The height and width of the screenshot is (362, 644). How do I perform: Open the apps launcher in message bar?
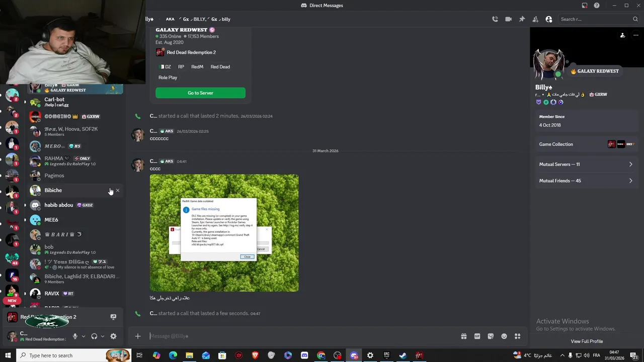click(x=517, y=336)
